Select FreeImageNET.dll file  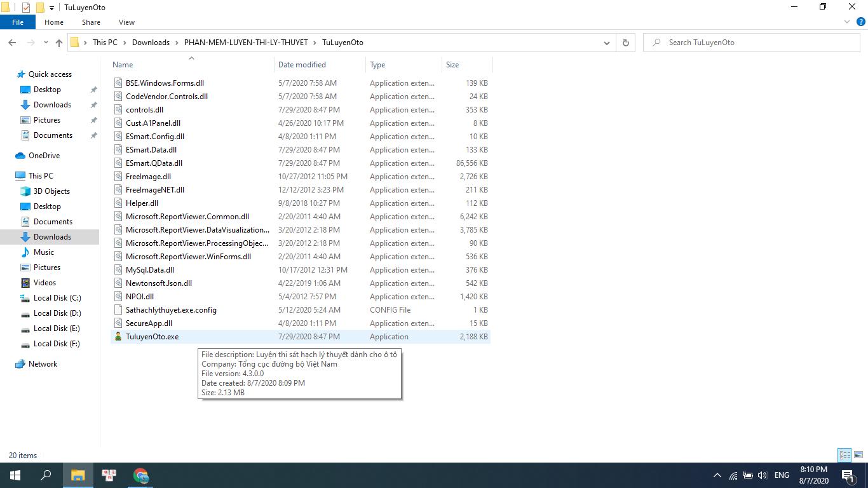[155, 190]
